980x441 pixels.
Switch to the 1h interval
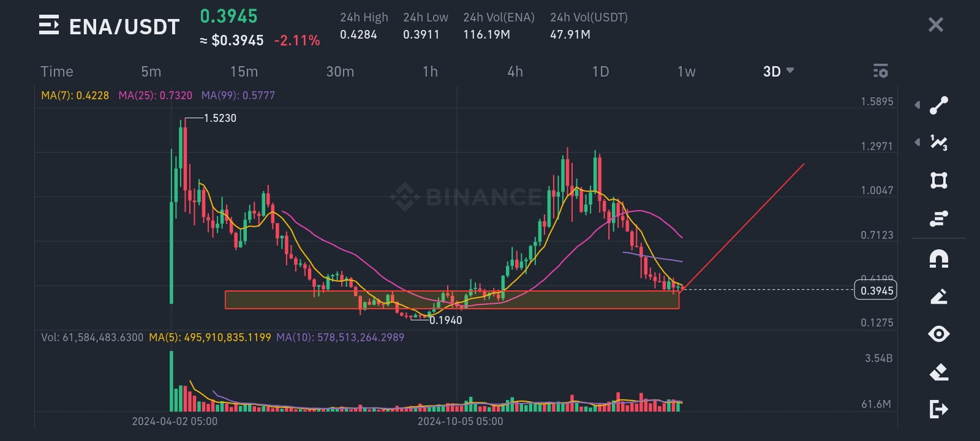point(431,72)
